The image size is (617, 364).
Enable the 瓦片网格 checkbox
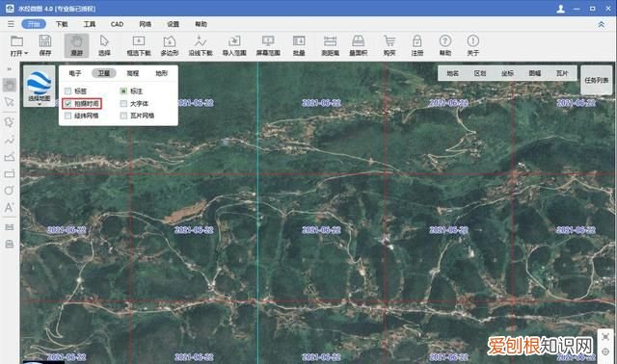click(x=123, y=116)
